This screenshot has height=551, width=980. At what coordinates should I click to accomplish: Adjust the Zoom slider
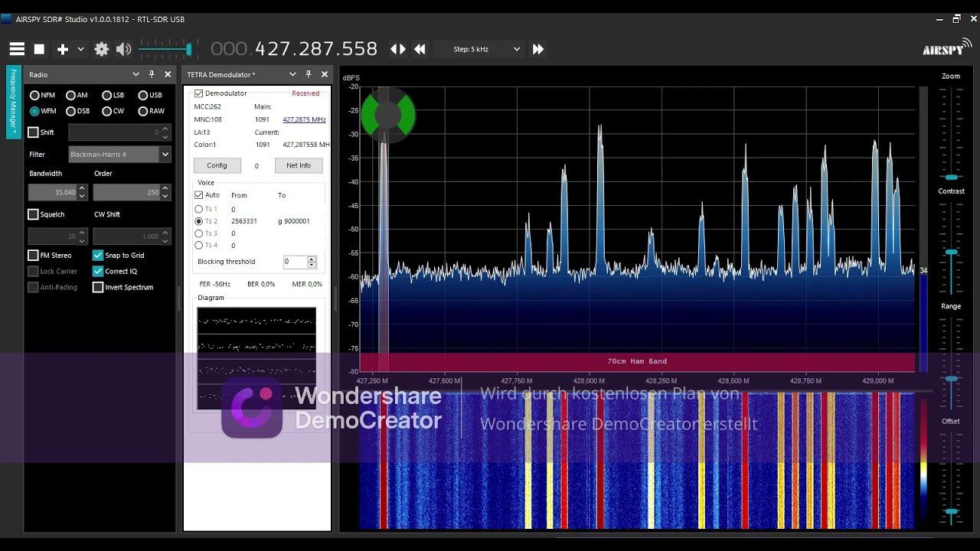[x=951, y=133]
